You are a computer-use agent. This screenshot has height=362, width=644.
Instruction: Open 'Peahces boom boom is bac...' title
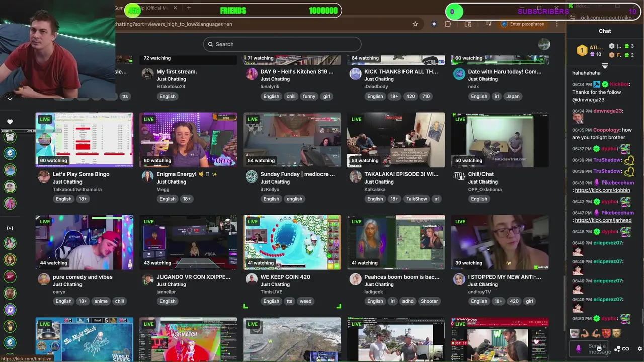401,277
